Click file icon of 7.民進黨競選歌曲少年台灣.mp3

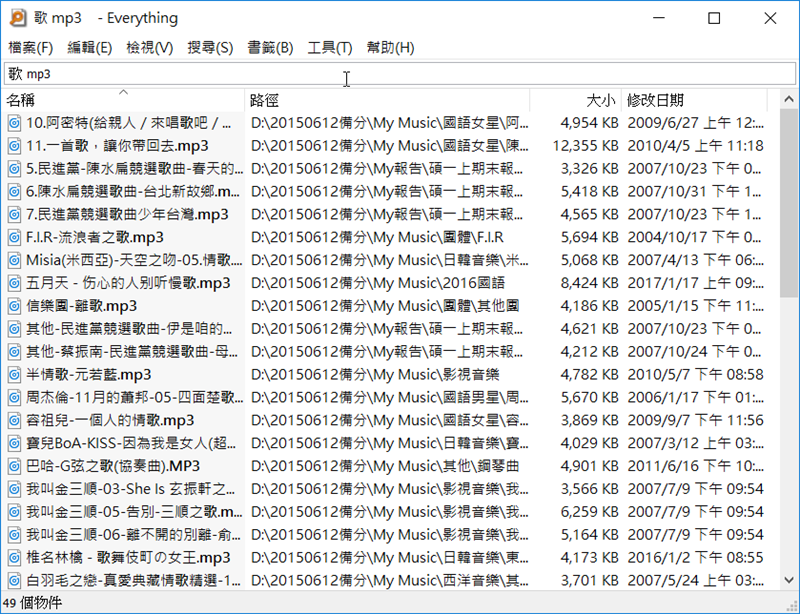(x=15, y=214)
